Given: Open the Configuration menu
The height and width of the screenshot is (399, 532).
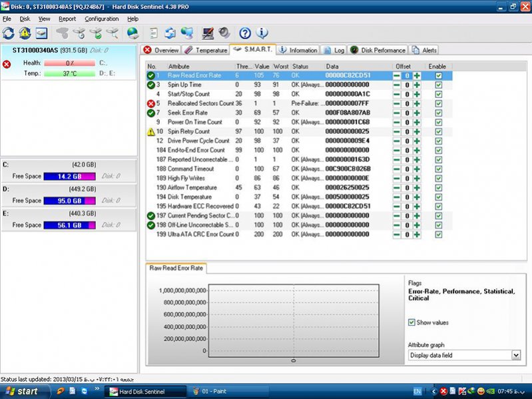Looking at the screenshot, I should pyautogui.click(x=102, y=19).
